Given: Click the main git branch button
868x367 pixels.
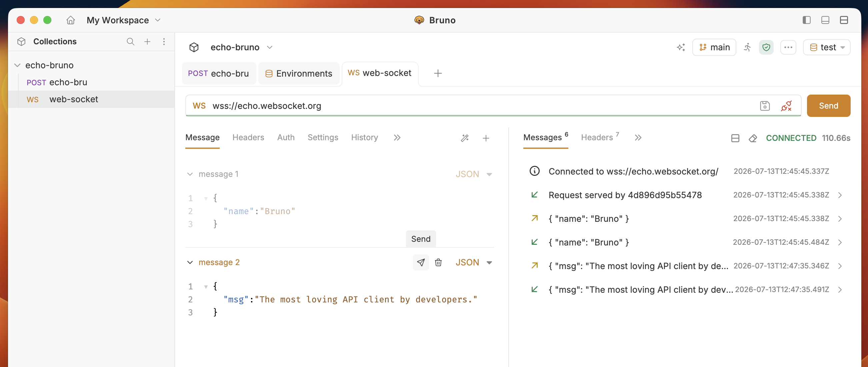Looking at the screenshot, I should tap(714, 47).
